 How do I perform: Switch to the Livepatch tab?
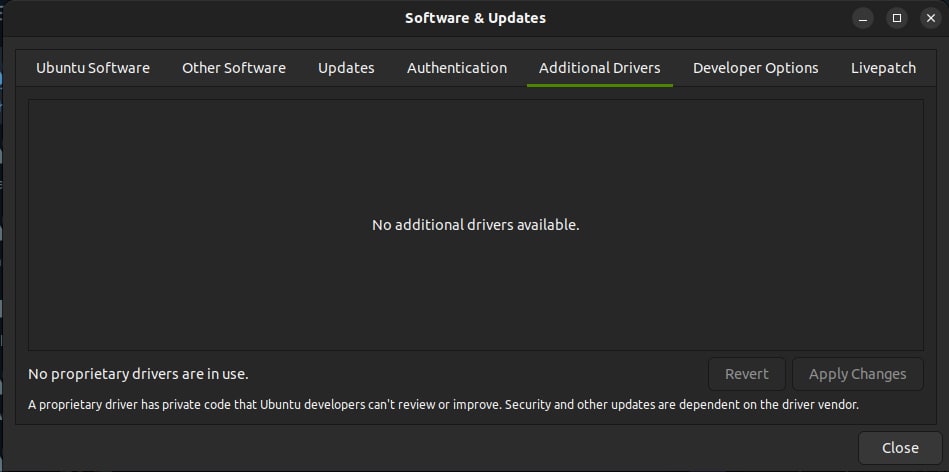click(x=883, y=68)
